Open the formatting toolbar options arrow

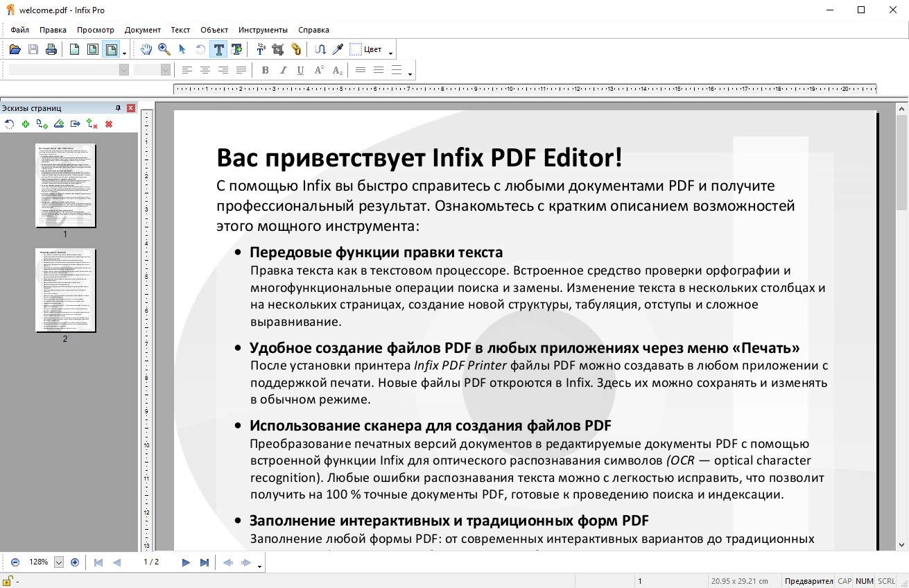pyautogui.click(x=410, y=73)
